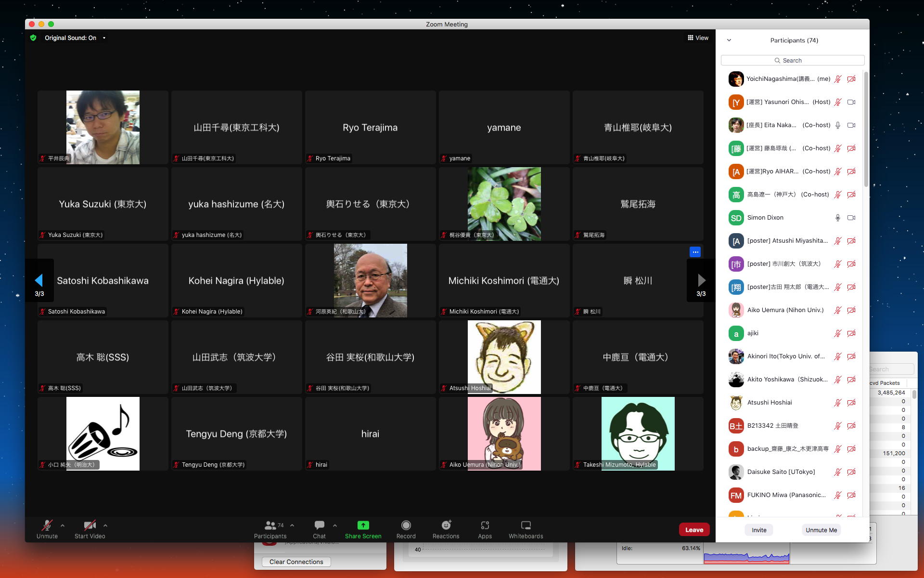Open Original Sound dropdown arrow
Screen dimensions: 924x578
pyautogui.click(x=104, y=38)
